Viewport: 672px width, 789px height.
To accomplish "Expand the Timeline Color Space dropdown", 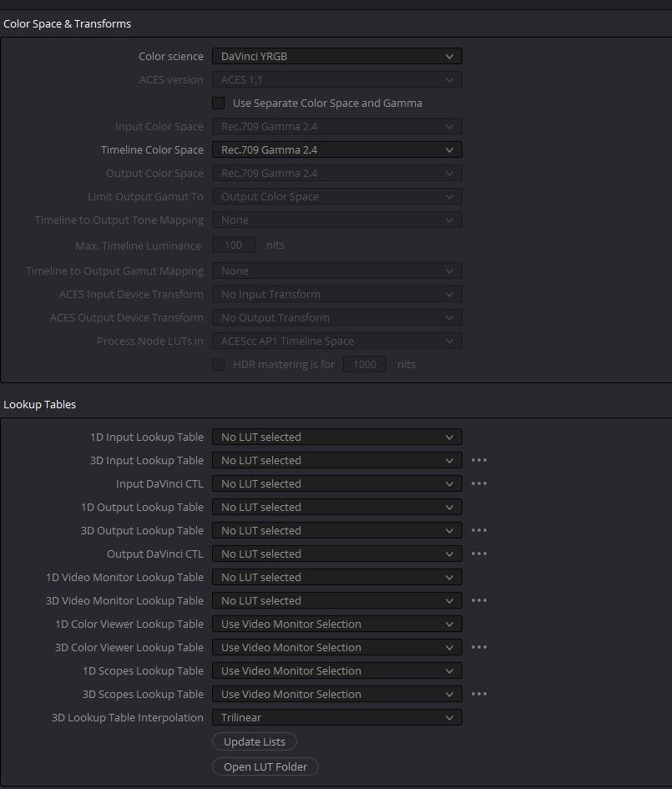I will pyautogui.click(x=336, y=150).
